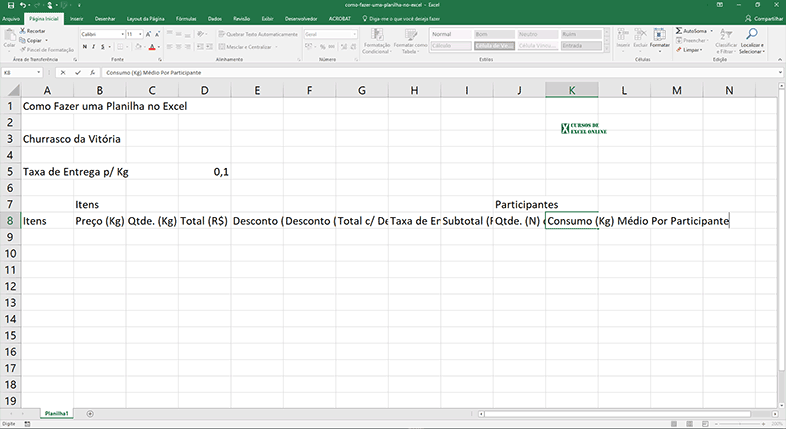This screenshot has width=786, height=429.
Task: Open the Arquivo menu
Action: pos(11,19)
